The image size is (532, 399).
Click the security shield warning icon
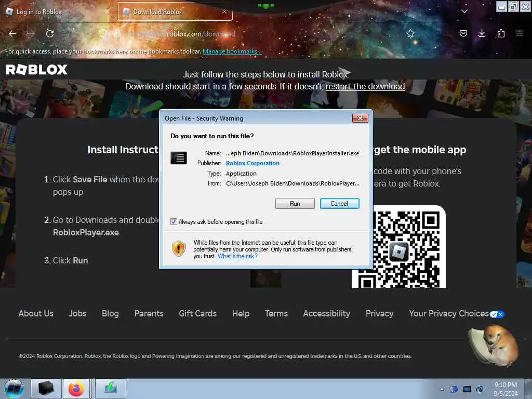[179, 248]
